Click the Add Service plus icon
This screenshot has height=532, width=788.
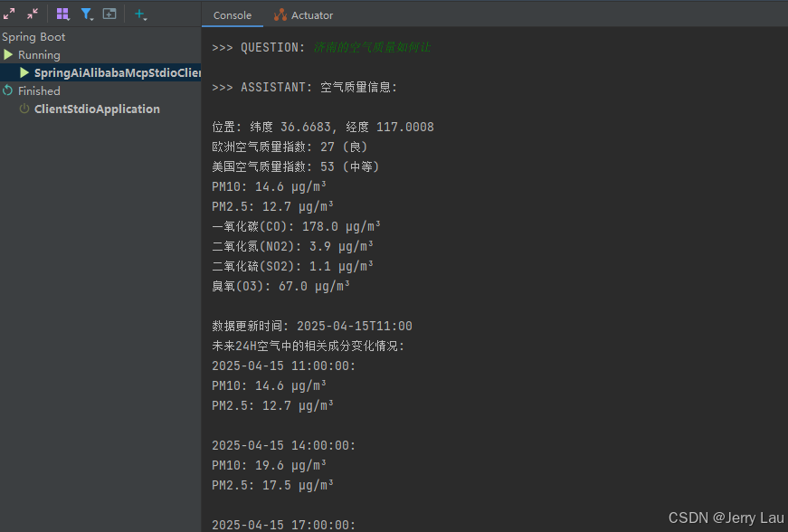(x=140, y=14)
